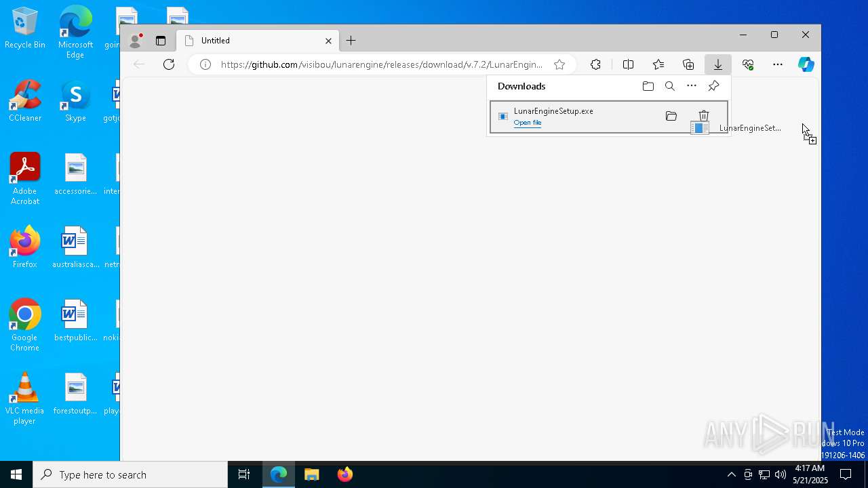The width and height of the screenshot is (868, 488).
Task: Open Recycle Bin desktop icon
Action: 25,28
